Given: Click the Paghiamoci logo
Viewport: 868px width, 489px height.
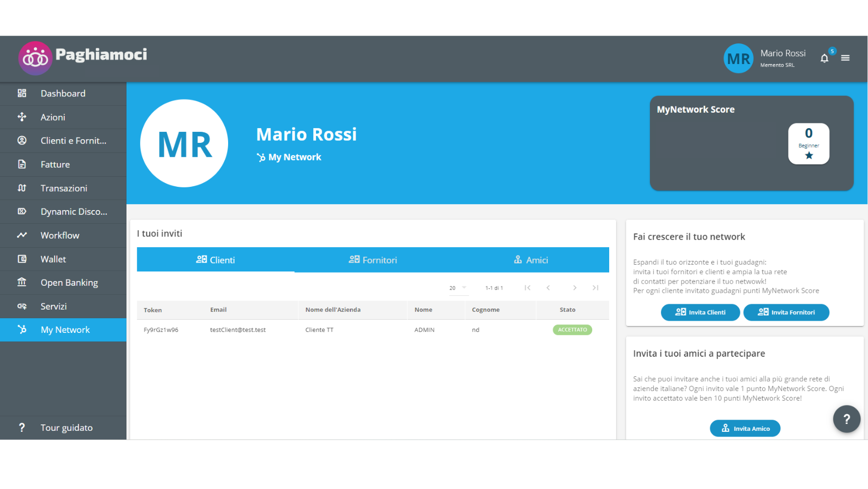Looking at the screenshot, I should [x=83, y=57].
